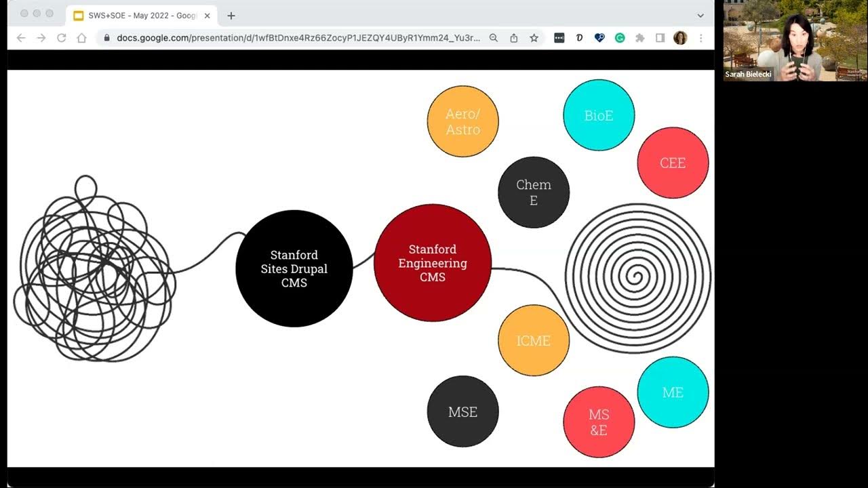The height and width of the screenshot is (488, 868).
Task: View site info via the lock icon
Action: point(107,38)
